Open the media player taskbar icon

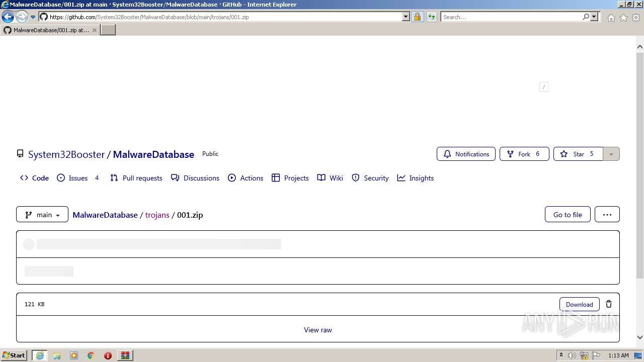pyautogui.click(x=74, y=355)
